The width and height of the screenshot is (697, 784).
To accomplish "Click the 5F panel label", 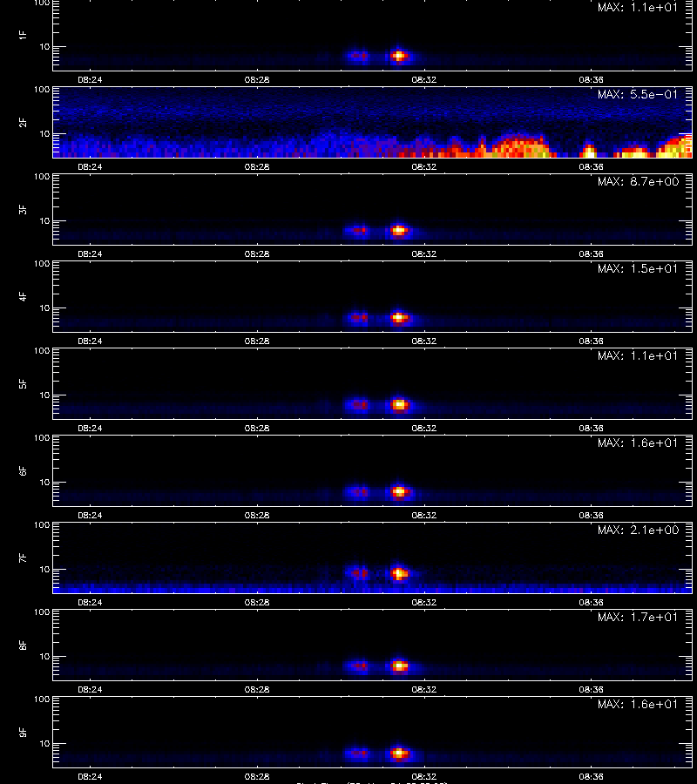I will 23,383.
